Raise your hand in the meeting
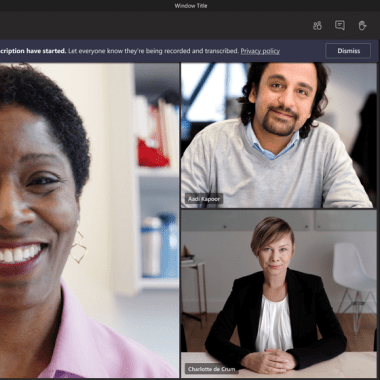 pos(362,26)
